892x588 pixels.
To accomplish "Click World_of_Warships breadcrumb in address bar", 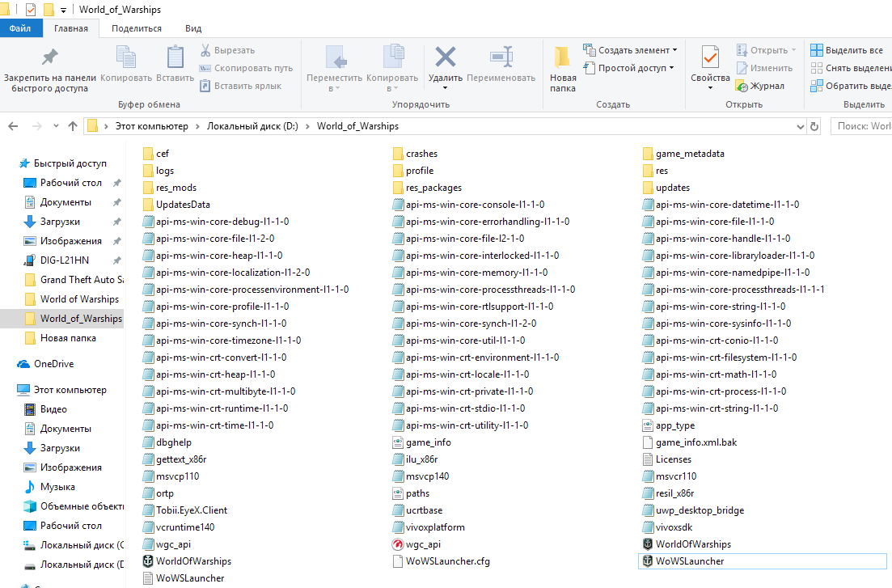I will coord(357,126).
